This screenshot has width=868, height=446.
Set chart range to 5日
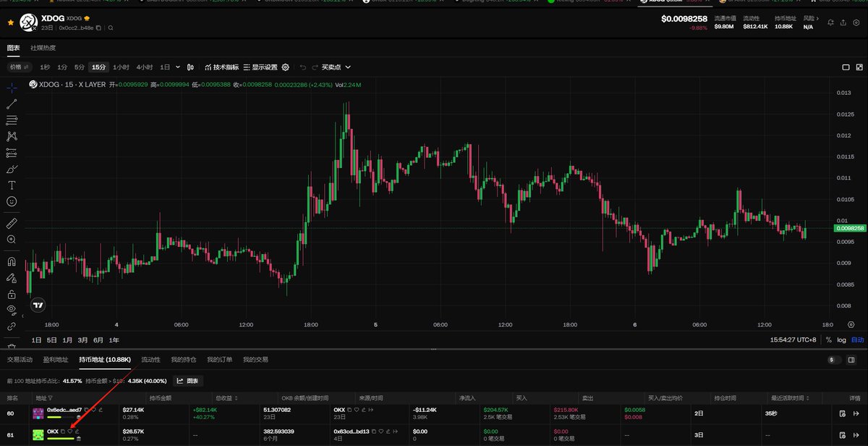click(52, 340)
